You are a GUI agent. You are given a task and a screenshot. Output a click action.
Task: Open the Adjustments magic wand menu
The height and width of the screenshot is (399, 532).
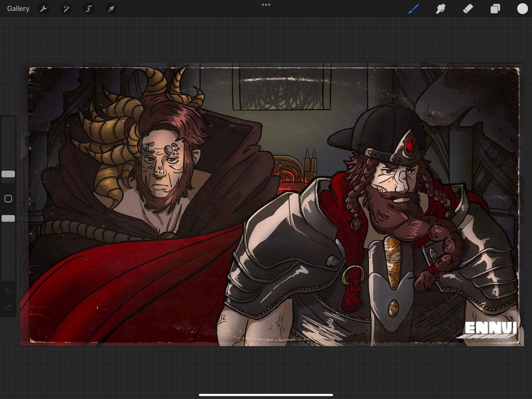[x=66, y=9]
